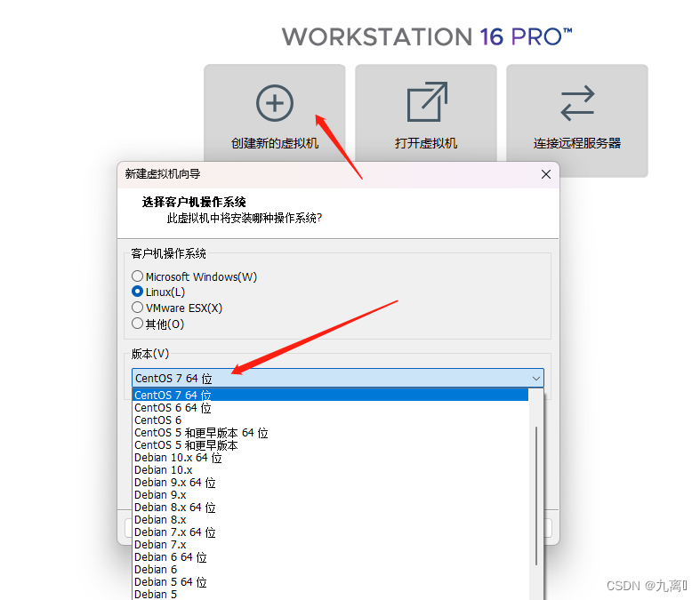Select the 32-bit Debian 10.x entry
The height and width of the screenshot is (600, 700).
tap(330, 470)
